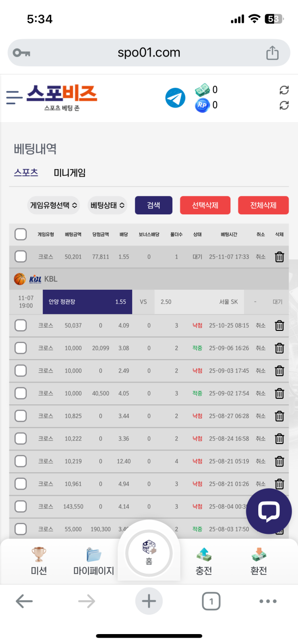This screenshot has width=298, height=644.
Task: Refresh the RP points balance
Action: coord(284,105)
